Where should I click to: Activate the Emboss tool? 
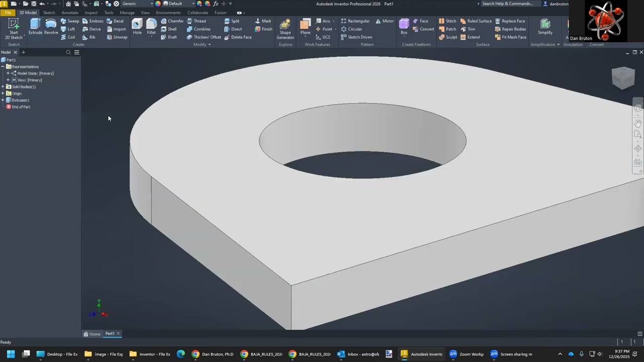pyautogui.click(x=93, y=21)
